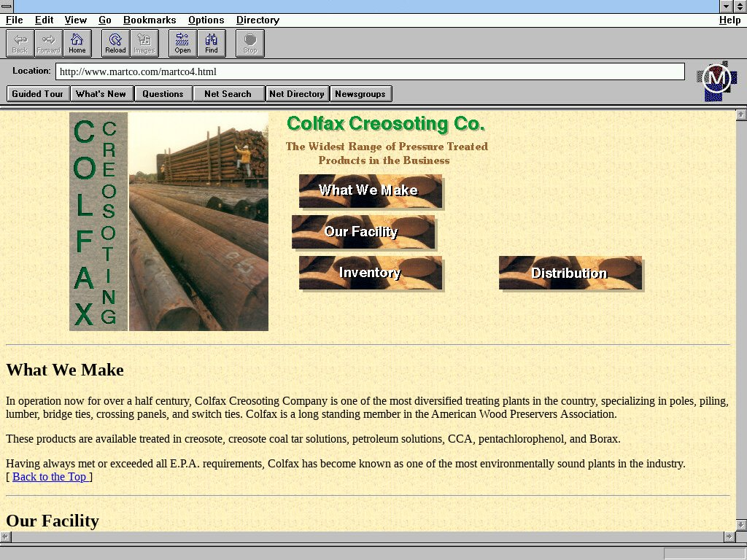Click the vertical scrollbar down arrow

(740, 525)
